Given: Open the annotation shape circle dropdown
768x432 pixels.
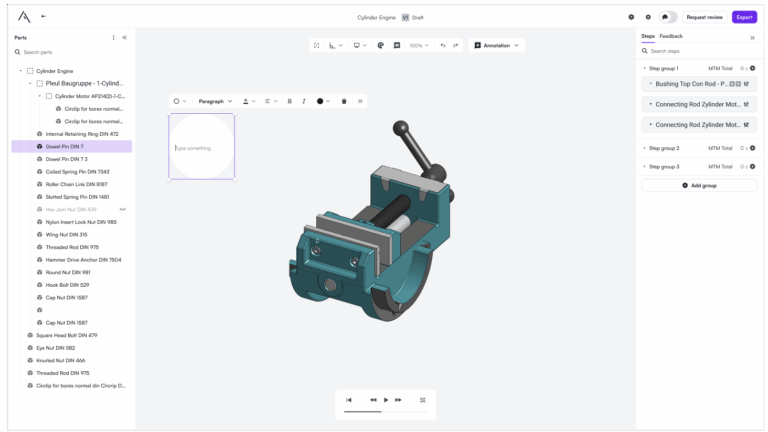Looking at the screenshot, I should pyautogui.click(x=180, y=101).
